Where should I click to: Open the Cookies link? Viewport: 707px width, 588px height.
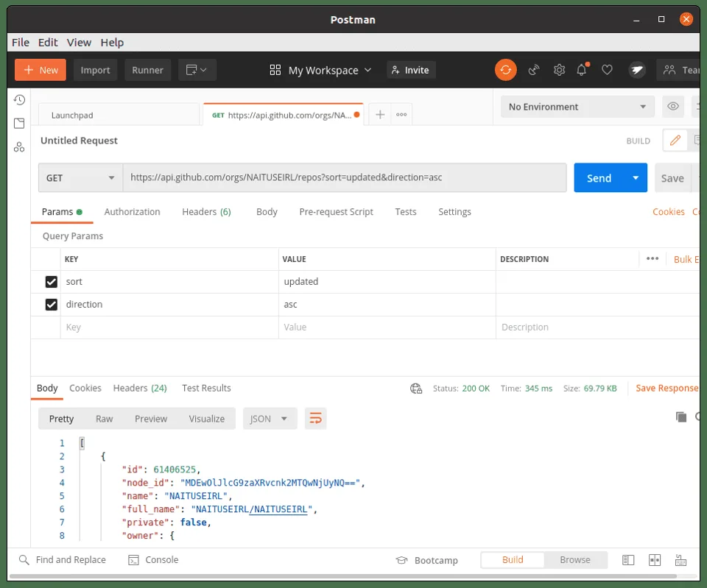668,212
